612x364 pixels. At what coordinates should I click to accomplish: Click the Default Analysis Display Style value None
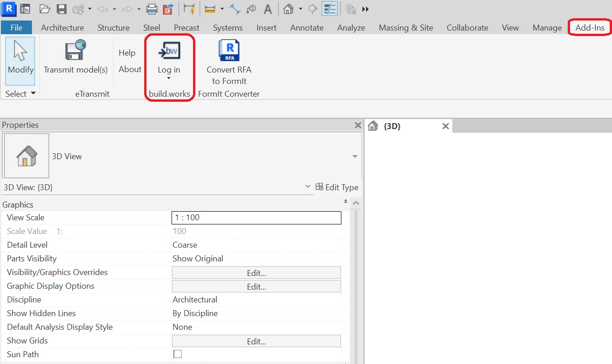pos(182,327)
